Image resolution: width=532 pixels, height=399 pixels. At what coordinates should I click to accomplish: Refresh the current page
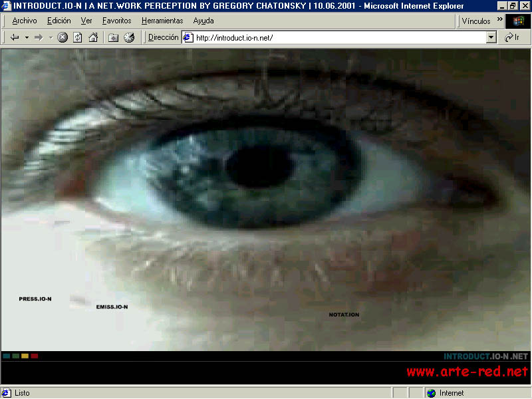(x=78, y=37)
